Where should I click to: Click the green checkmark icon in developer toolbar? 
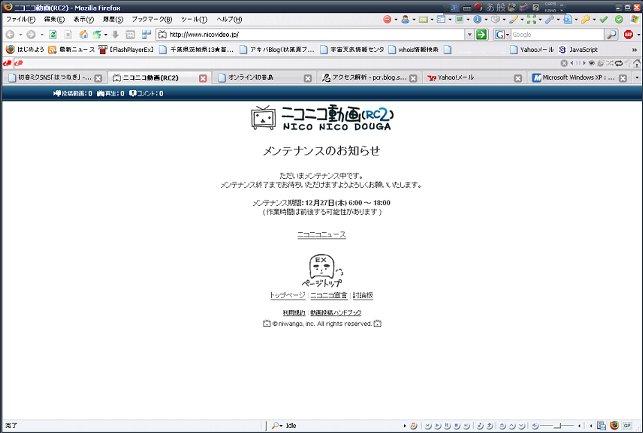[604, 19]
